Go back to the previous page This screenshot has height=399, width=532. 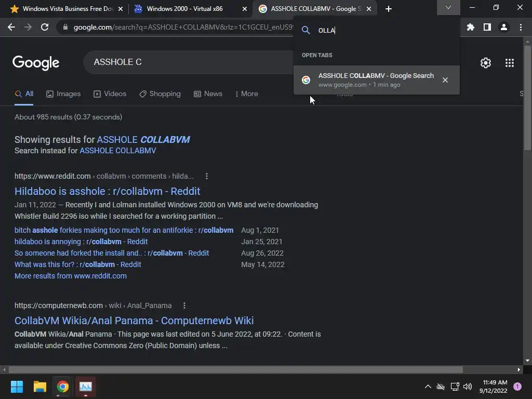click(11, 27)
